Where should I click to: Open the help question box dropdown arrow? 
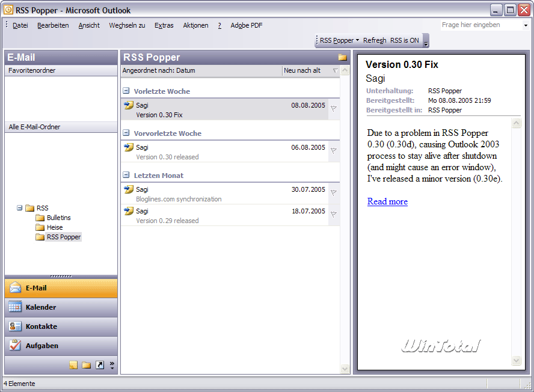pyautogui.click(x=526, y=25)
